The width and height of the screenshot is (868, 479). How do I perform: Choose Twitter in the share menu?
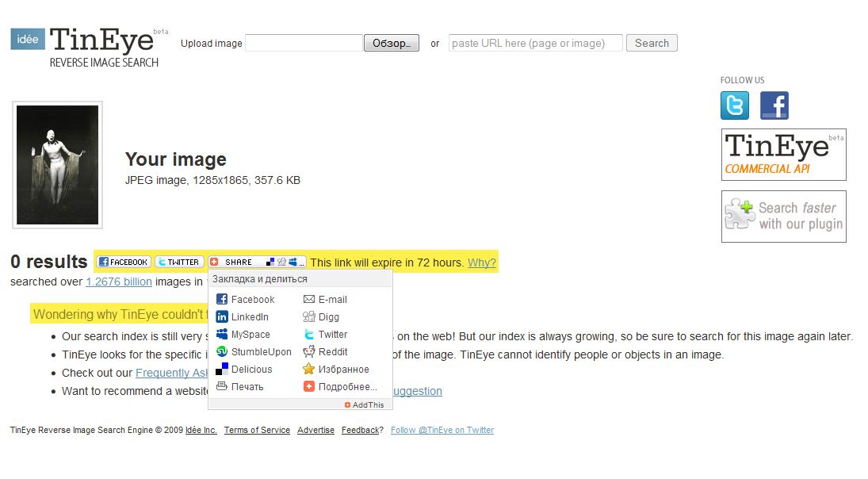(x=333, y=335)
